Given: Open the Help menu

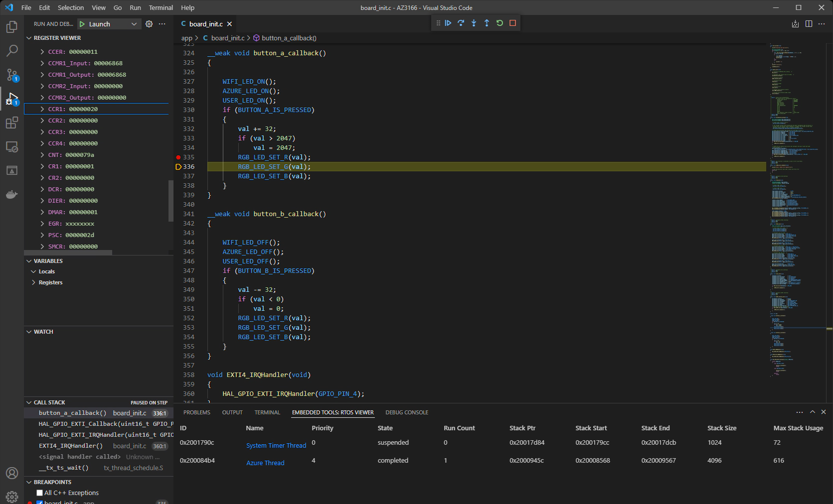Looking at the screenshot, I should coord(187,7).
